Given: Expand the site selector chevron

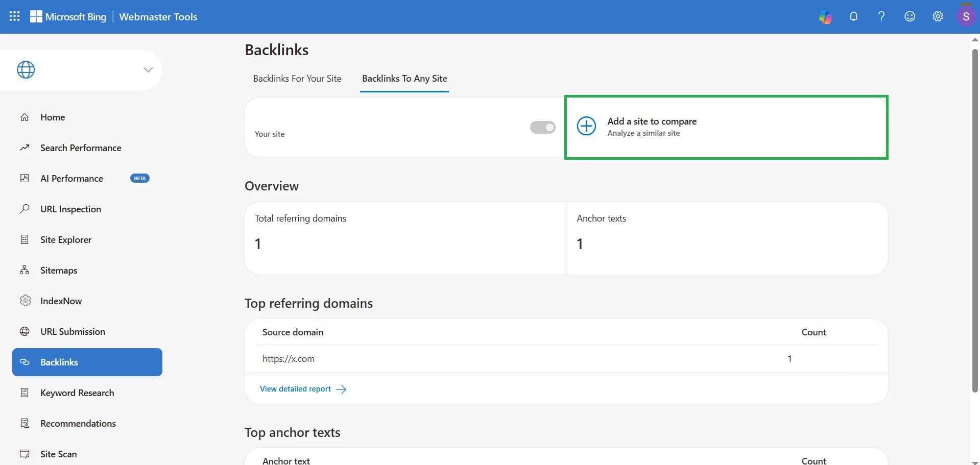Looking at the screenshot, I should pos(148,70).
